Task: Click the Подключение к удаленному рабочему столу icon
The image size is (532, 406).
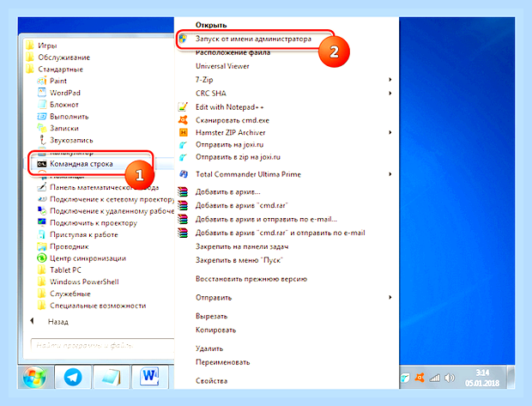Action: (x=41, y=211)
